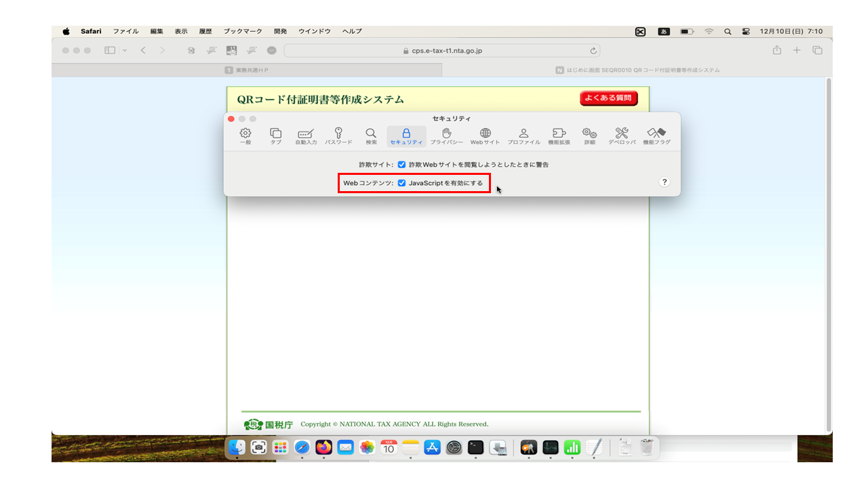868x488 pixels.
Task: Click the よくある質問 red button
Action: (x=608, y=98)
